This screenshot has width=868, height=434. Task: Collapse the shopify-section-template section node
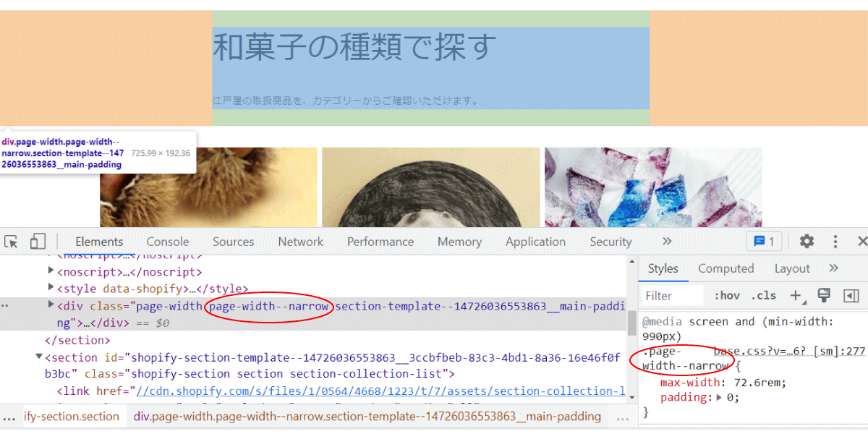click(x=39, y=357)
